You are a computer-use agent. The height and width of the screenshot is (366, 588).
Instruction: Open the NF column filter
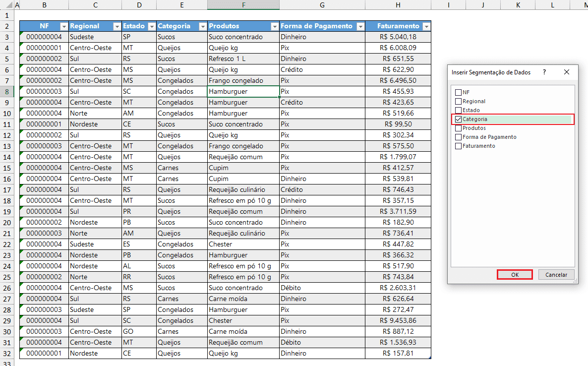click(63, 25)
